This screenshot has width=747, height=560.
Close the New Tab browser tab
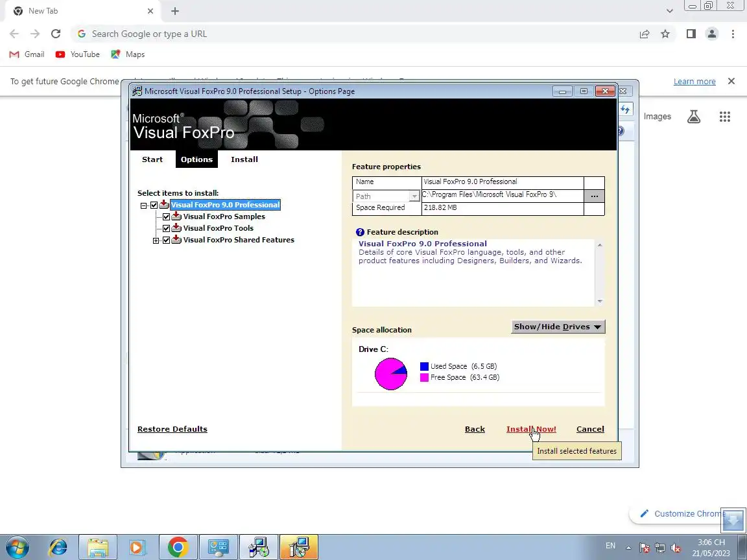150,11
